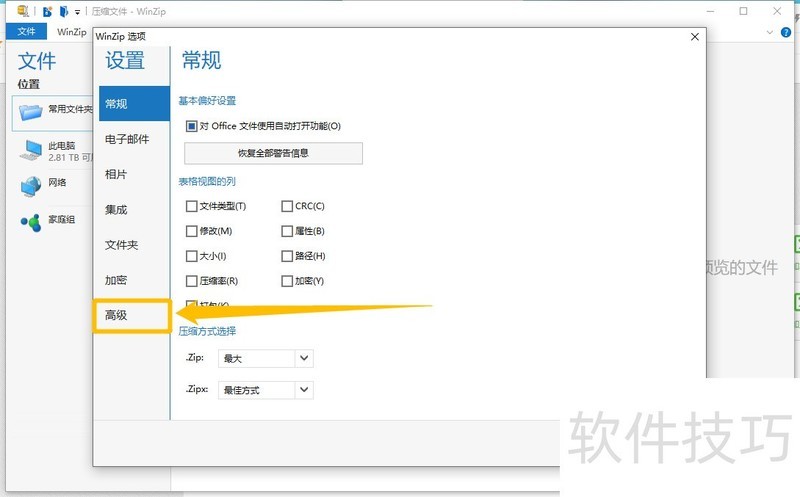Open the 网络 location icon
Image resolution: width=800 pixels, height=497 pixels.
(x=31, y=186)
